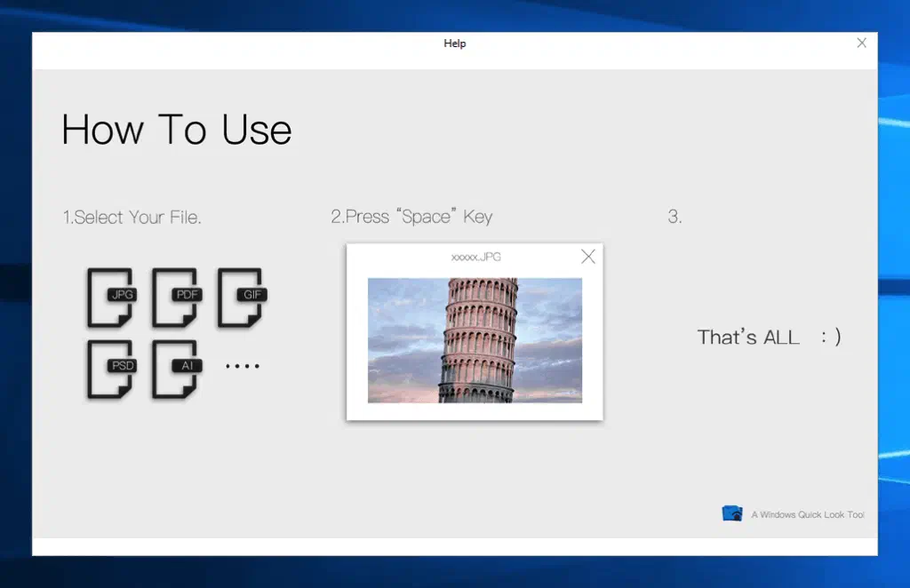Select the PDF file icon

point(176,298)
